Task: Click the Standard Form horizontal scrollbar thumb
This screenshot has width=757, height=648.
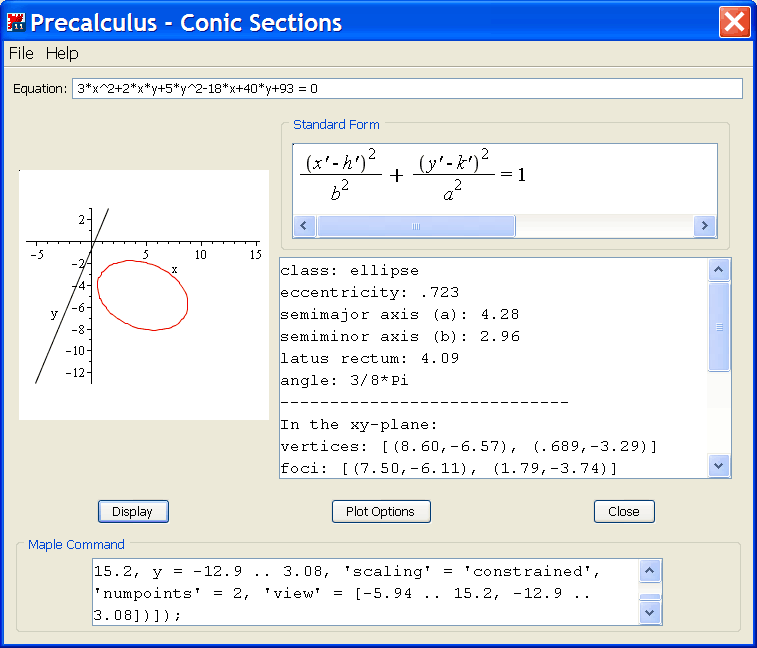Action: click(x=415, y=226)
